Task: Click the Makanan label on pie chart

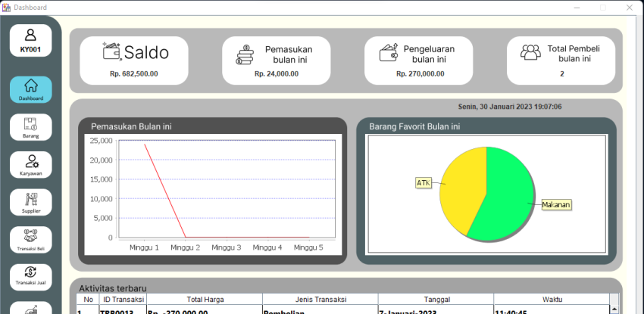Action: (556, 205)
